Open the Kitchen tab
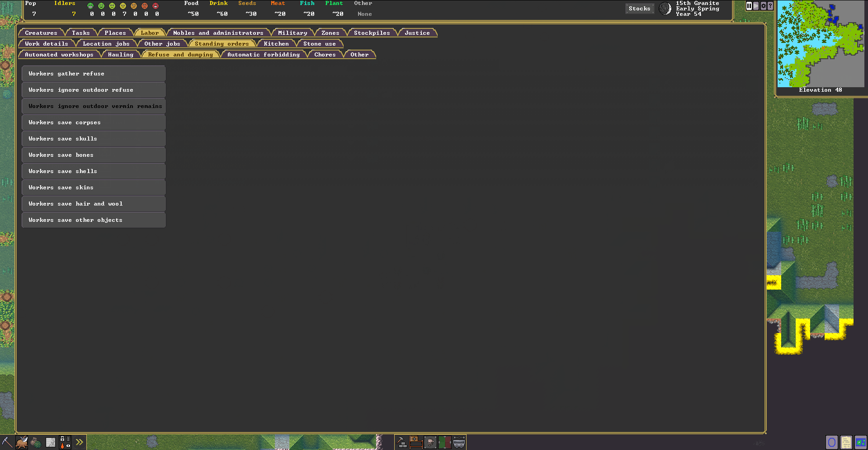The image size is (868, 450). [276, 44]
